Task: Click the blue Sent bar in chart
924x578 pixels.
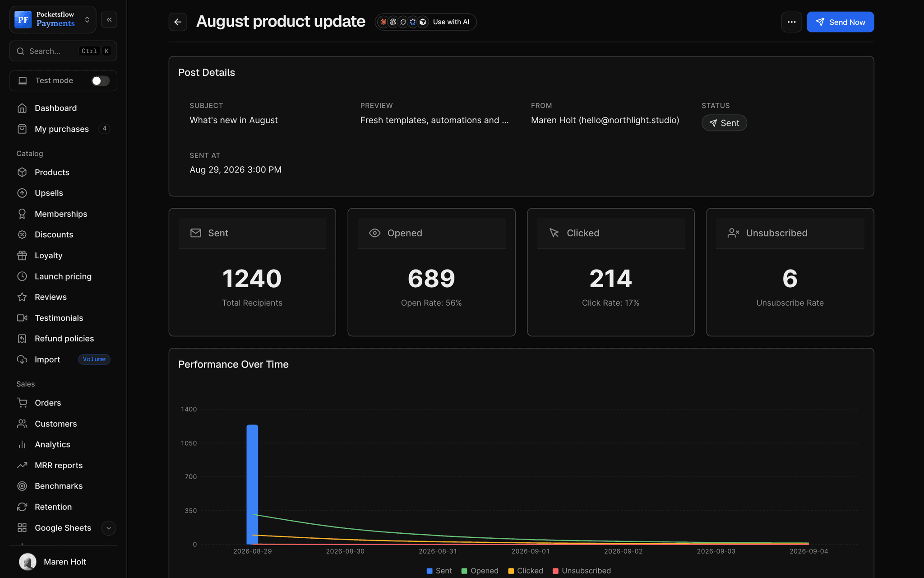Action: [x=252, y=484]
